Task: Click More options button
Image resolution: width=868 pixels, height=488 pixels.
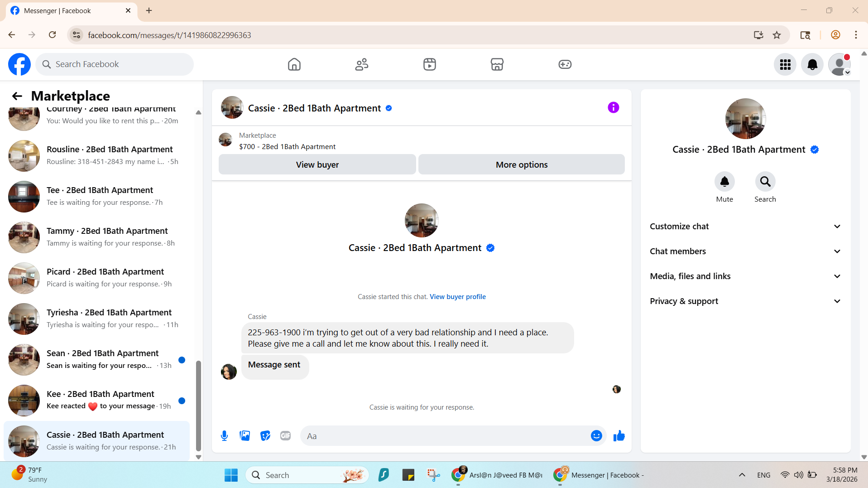Action: (x=522, y=164)
